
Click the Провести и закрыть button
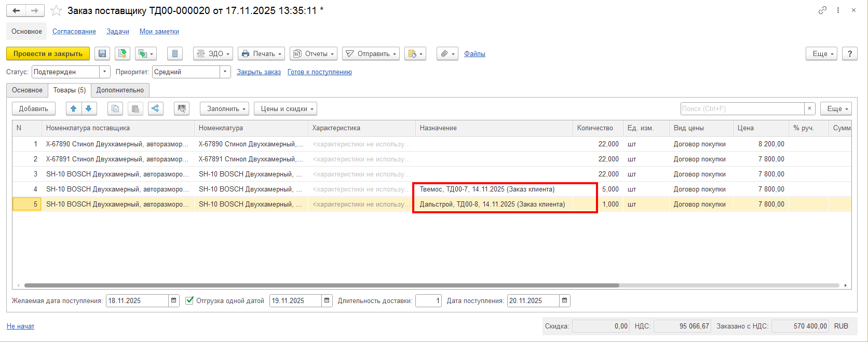(48, 53)
